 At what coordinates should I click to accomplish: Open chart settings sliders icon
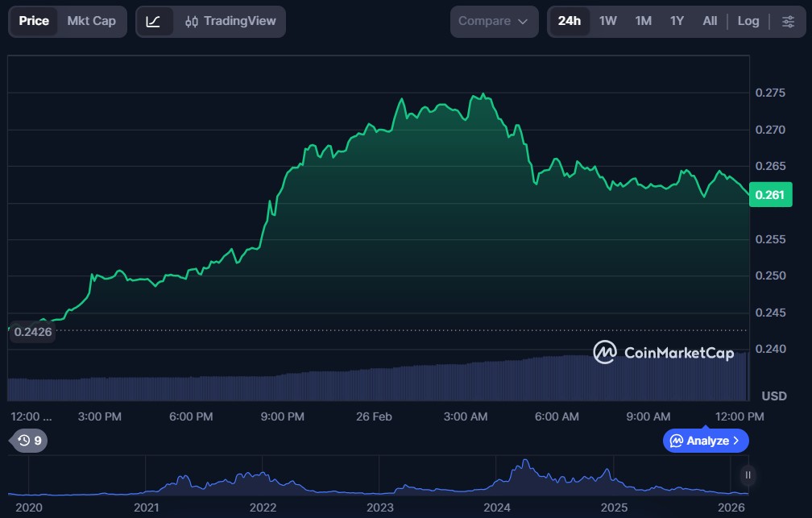click(x=787, y=22)
